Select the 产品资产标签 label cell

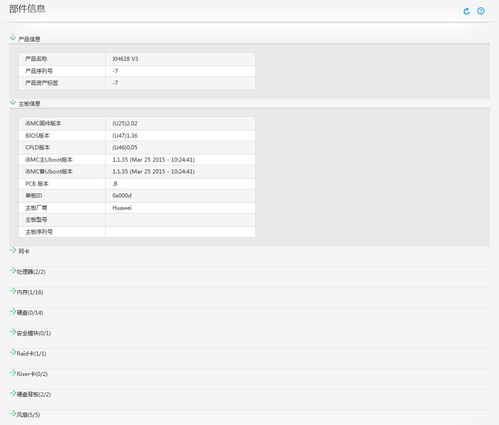[x=62, y=83]
